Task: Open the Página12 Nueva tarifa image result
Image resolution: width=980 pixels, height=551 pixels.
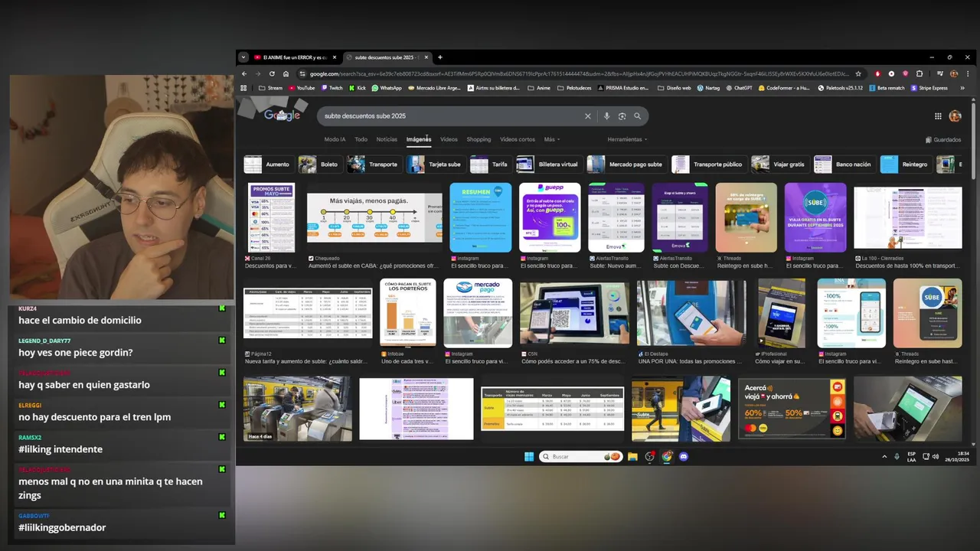Action: click(x=308, y=313)
